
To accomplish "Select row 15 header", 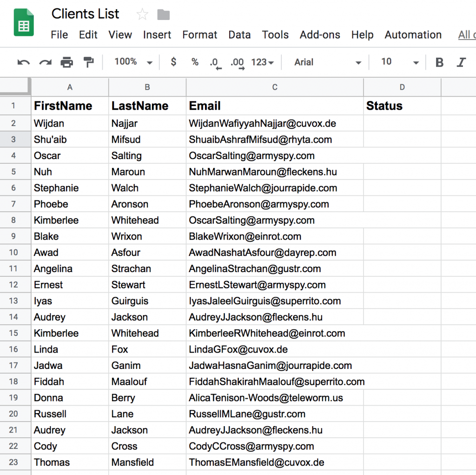I will pos(15,333).
